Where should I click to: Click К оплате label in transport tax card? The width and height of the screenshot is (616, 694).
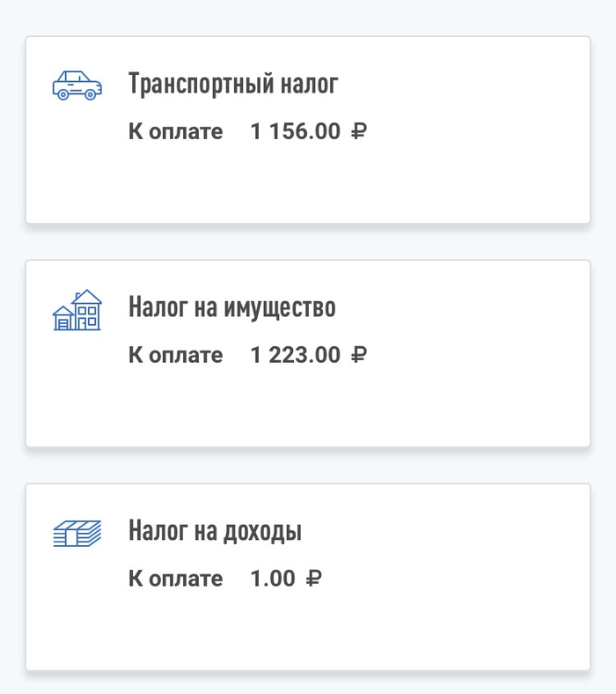pos(176,132)
